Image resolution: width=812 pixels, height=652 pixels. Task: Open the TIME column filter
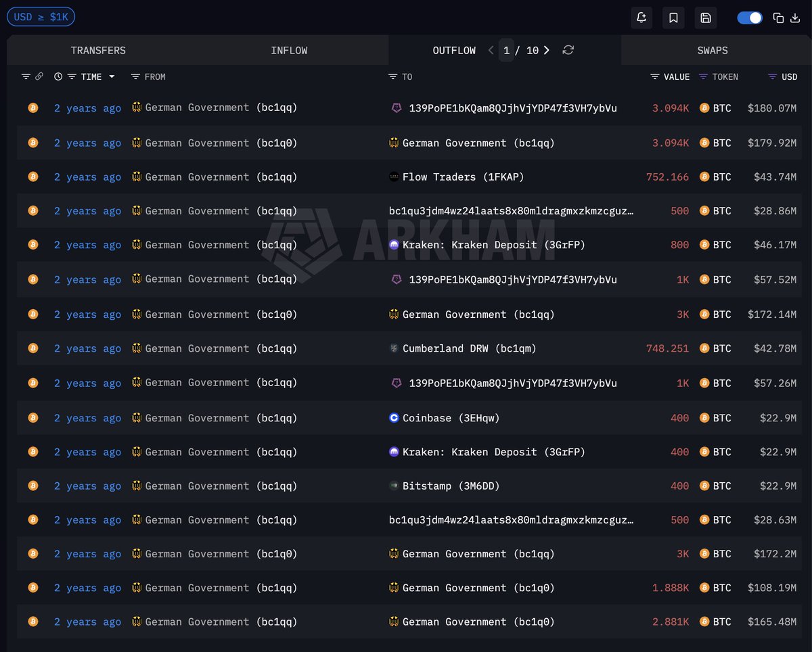click(x=72, y=76)
